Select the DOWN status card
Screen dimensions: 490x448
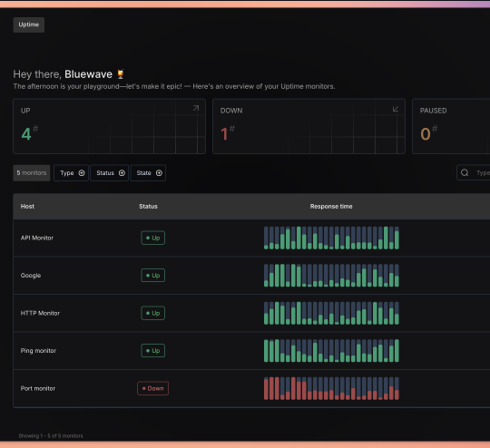click(x=309, y=126)
